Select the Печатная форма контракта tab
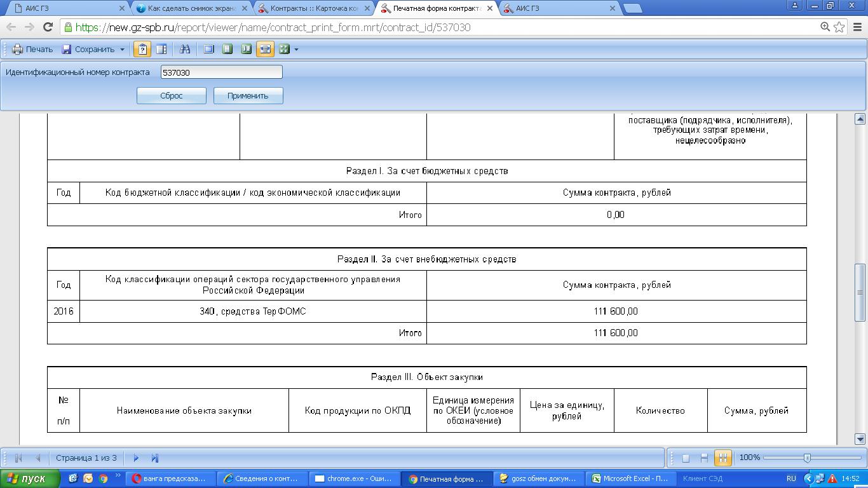The width and height of the screenshot is (868, 488). tap(437, 8)
